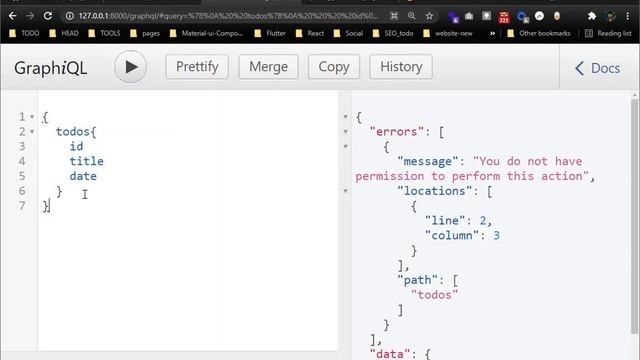Click the zoom magnifier icon in address bar
Screen dimensions: 640x360
pos(411,16)
